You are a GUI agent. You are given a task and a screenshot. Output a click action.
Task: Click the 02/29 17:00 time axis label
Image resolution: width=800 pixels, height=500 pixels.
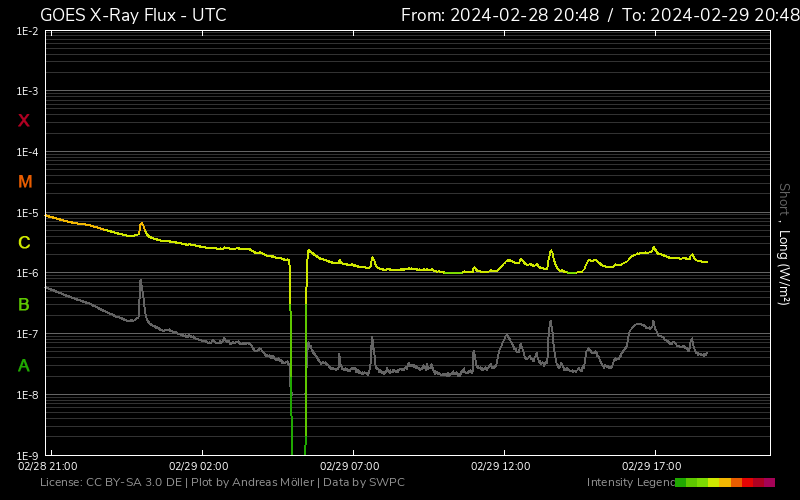tap(652, 466)
